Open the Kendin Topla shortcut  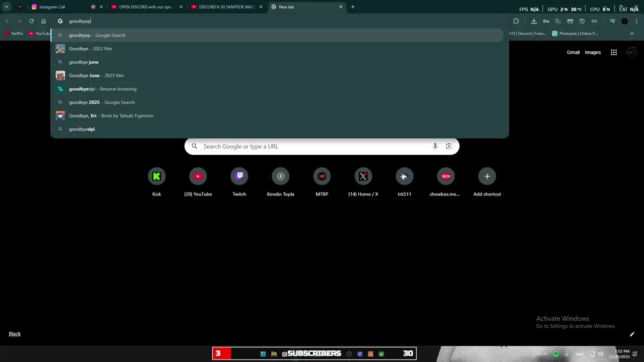(280, 182)
